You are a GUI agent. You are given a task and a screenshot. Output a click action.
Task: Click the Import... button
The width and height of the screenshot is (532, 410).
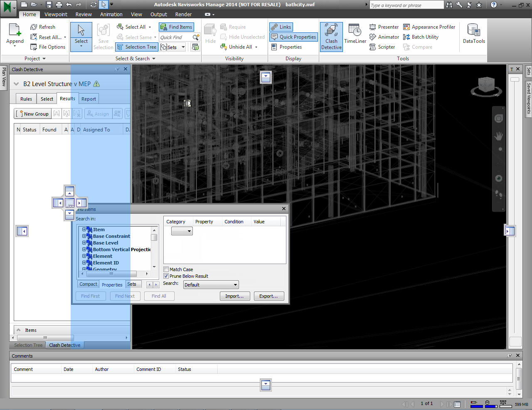coord(234,296)
